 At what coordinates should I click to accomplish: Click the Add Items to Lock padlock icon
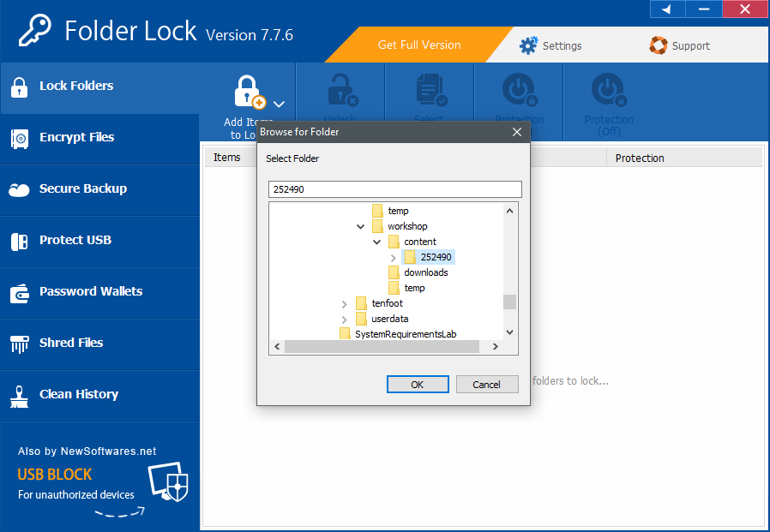[249, 93]
